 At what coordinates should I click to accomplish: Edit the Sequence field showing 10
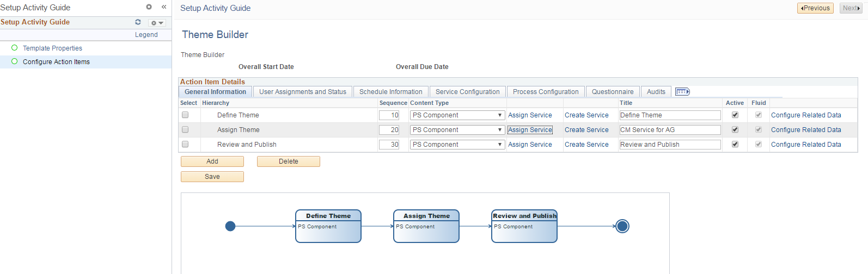(x=389, y=115)
